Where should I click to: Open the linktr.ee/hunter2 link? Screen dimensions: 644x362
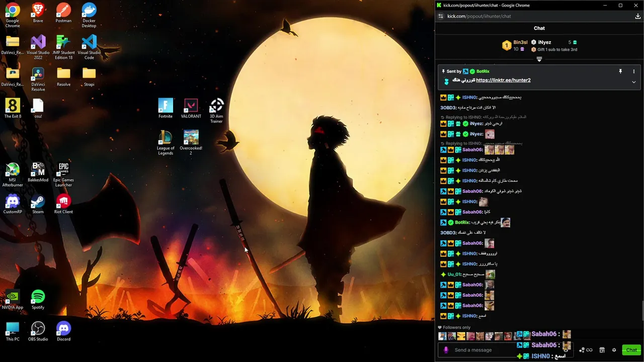point(503,80)
